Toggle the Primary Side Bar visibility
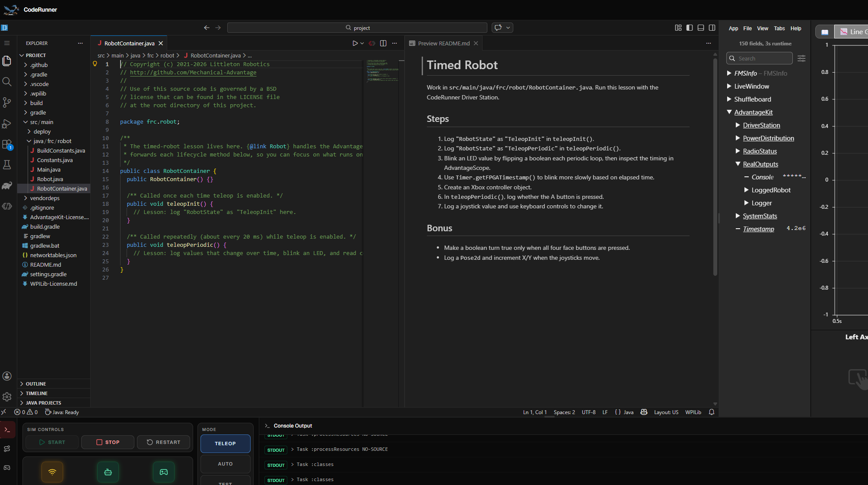This screenshot has width=868, height=485. click(x=690, y=28)
